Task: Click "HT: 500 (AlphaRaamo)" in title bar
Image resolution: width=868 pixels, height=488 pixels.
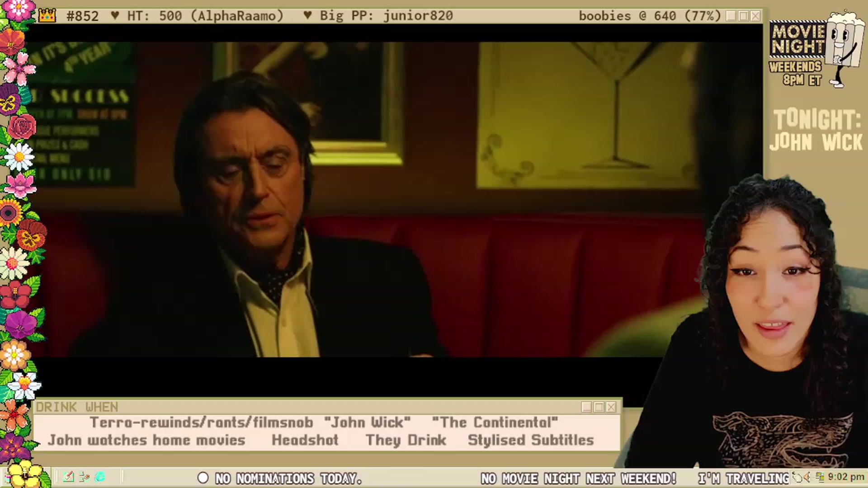Action: pyautogui.click(x=205, y=16)
